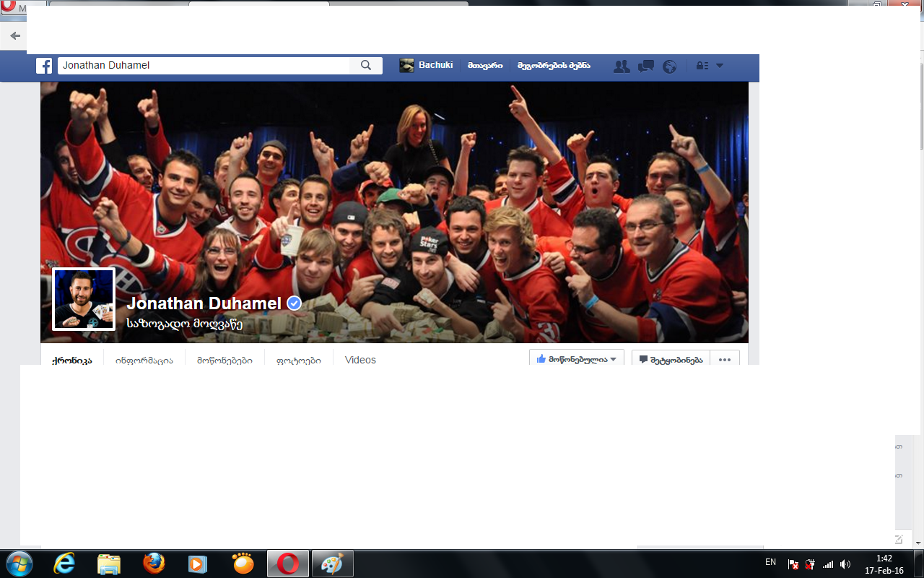Go to the Bachuki profile link
Viewport: 924px width, 578px height.
(x=436, y=65)
